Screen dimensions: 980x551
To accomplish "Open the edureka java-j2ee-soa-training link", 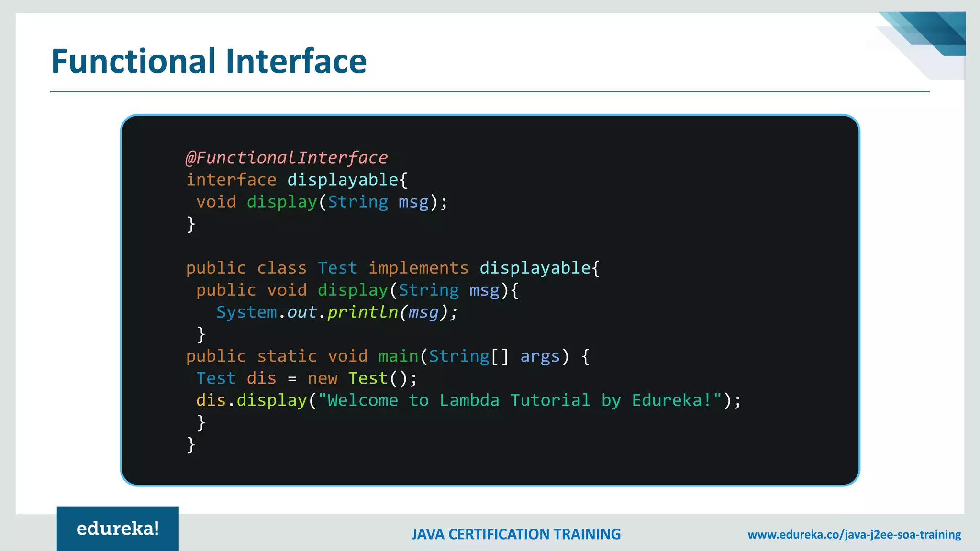I will click(x=854, y=534).
